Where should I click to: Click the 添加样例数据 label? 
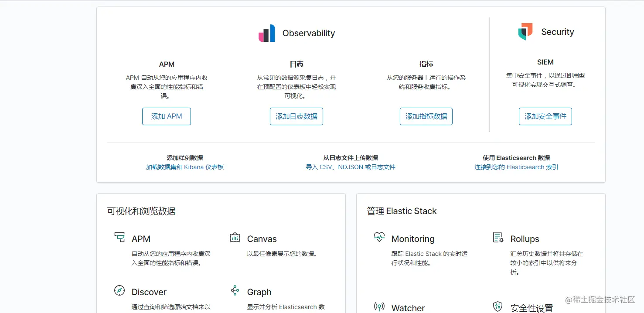(185, 158)
